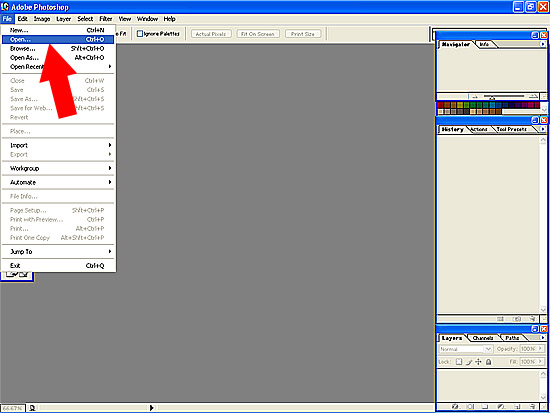550x413 pixels.
Task: Switch to the Paths tab
Action: 512,338
